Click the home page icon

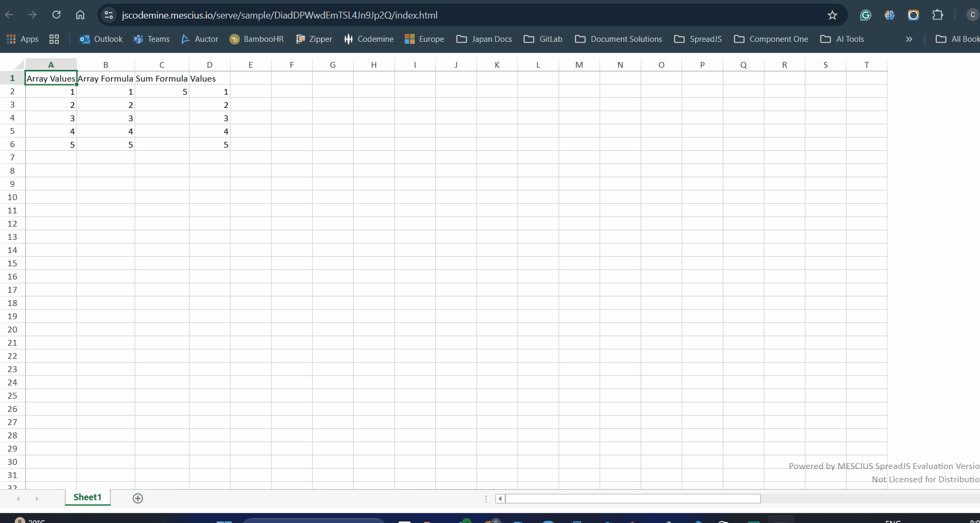pos(80,15)
